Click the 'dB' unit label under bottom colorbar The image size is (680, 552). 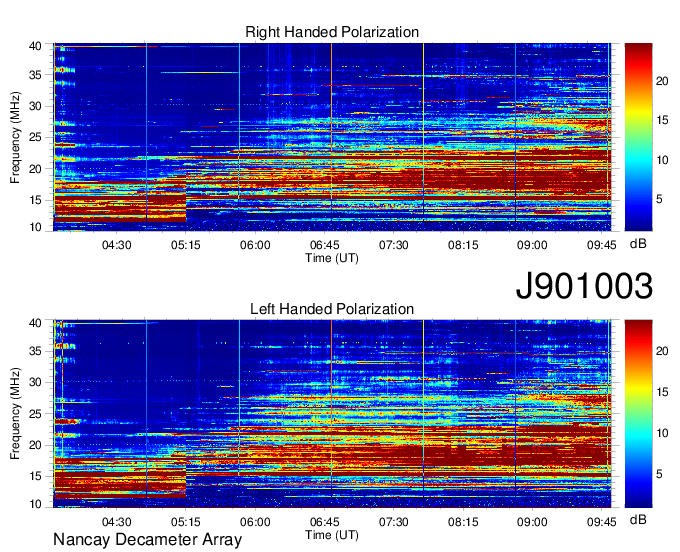point(638,519)
